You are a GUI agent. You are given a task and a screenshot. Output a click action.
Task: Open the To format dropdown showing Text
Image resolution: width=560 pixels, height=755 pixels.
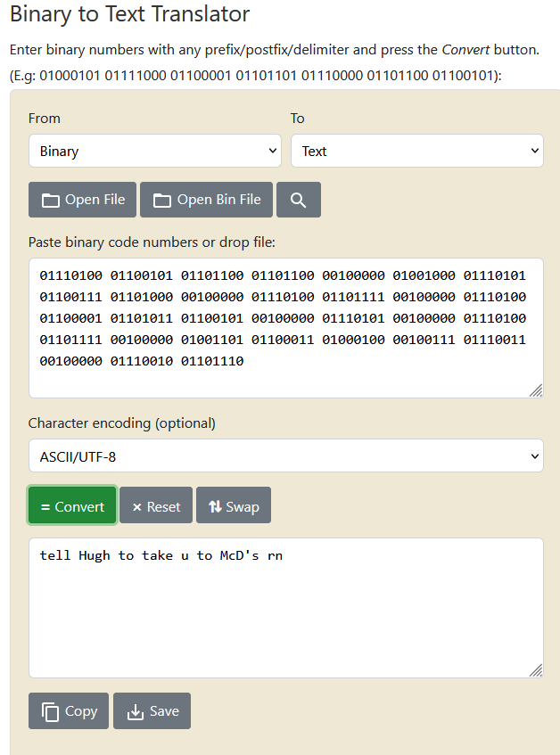tap(417, 152)
